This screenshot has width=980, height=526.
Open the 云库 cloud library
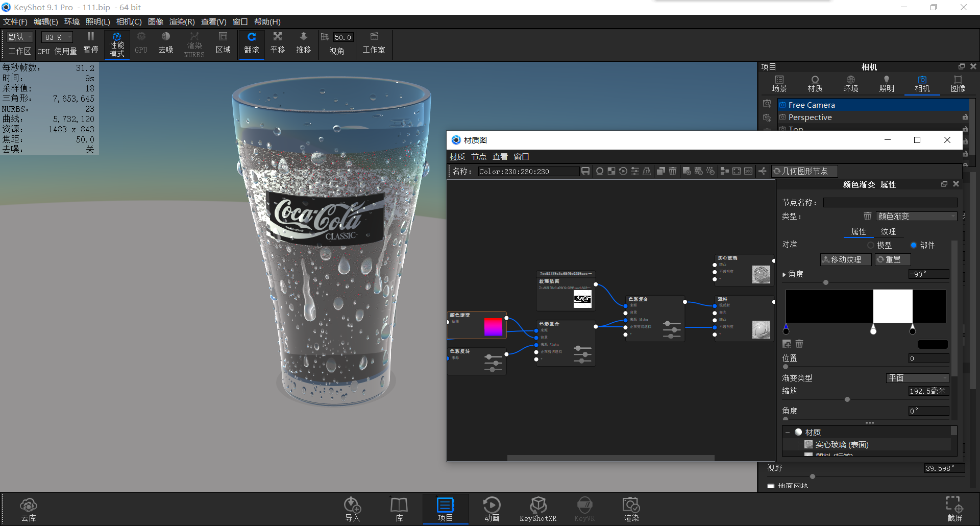coord(29,508)
